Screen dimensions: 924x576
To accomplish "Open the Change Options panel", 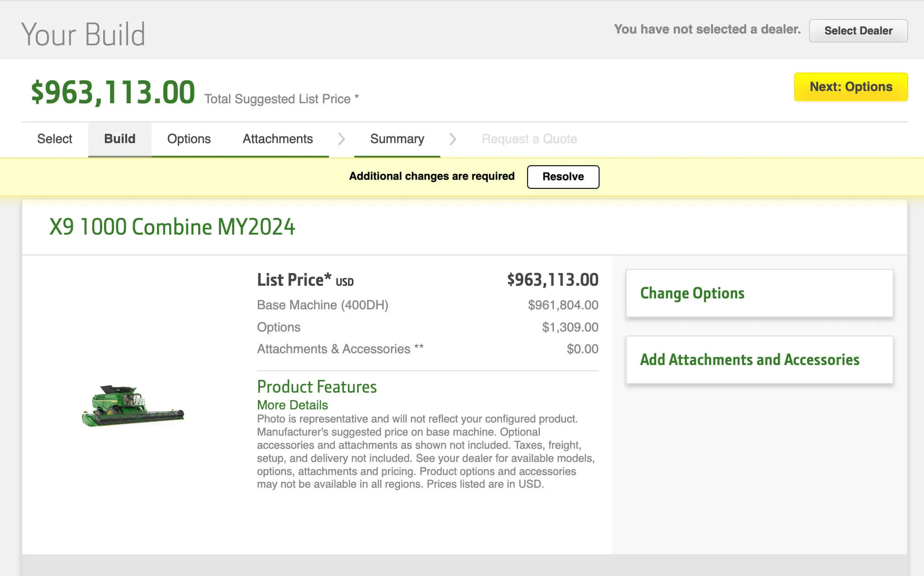I will [759, 293].
